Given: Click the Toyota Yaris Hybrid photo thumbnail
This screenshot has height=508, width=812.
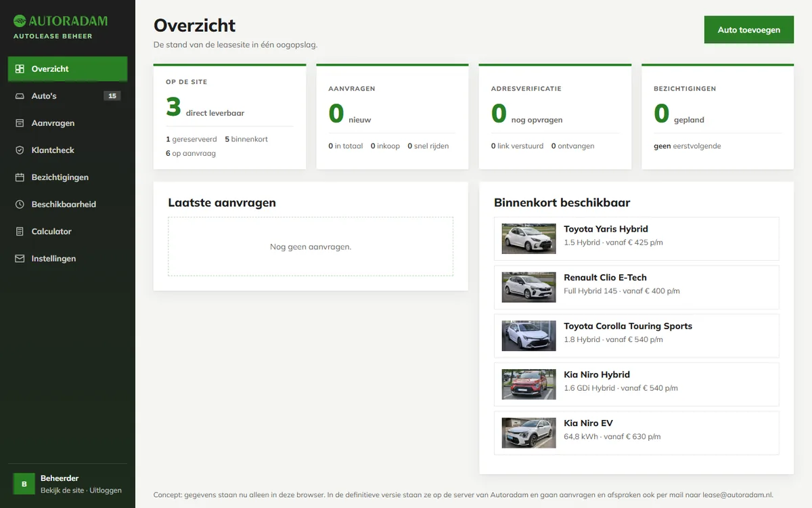Looking at the screenshot, I should click(529, 239).
